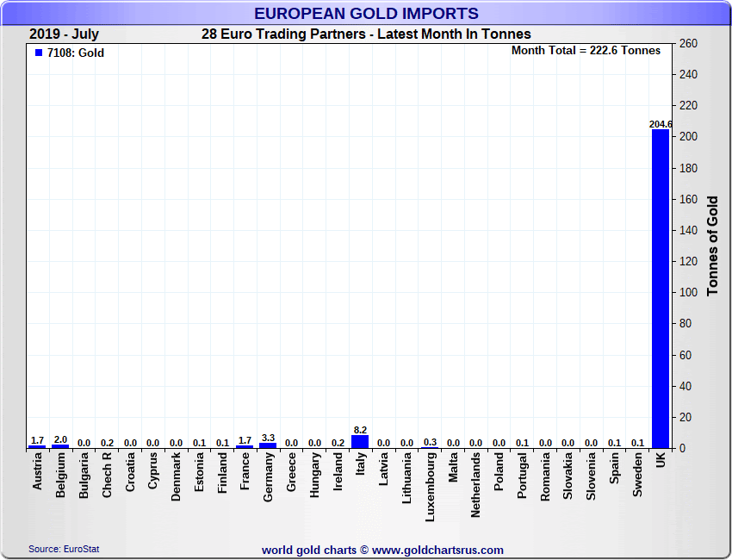The image size is (732, 560).
Task: Click the Slovenia axis label
Action: (x=591, y=476)
